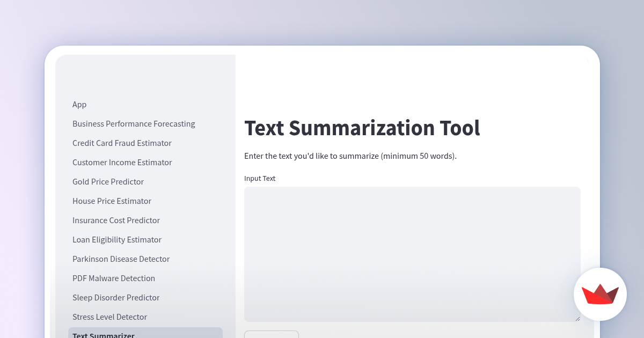Click the Text Summarization Tool heading

click(x=362, y=128)
